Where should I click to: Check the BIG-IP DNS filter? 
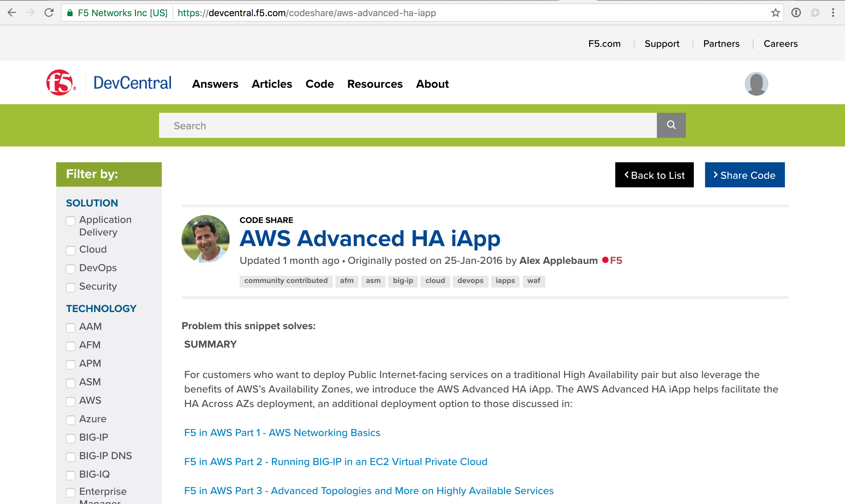(x=71, y=457)
